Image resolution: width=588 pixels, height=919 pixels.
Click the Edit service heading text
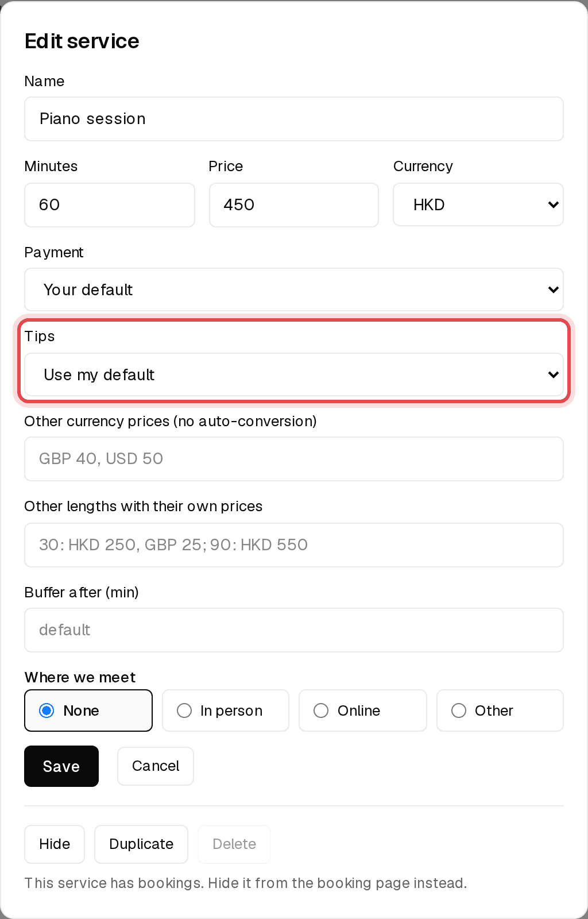pos(82,41)
